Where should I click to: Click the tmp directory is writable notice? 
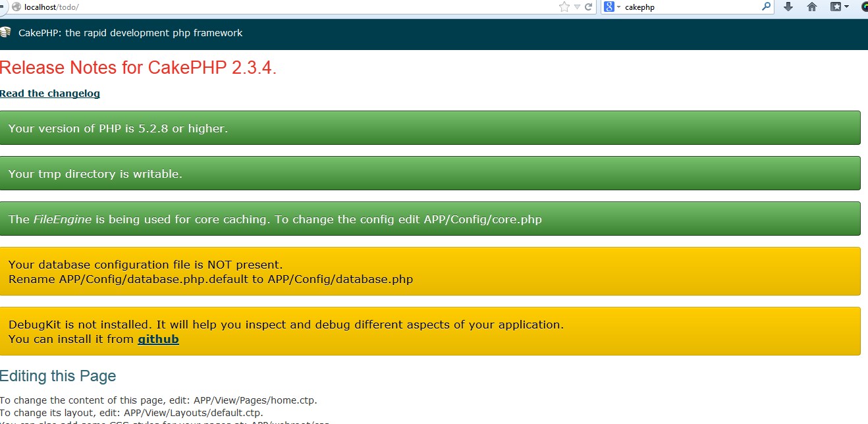(x=430, y=173)
